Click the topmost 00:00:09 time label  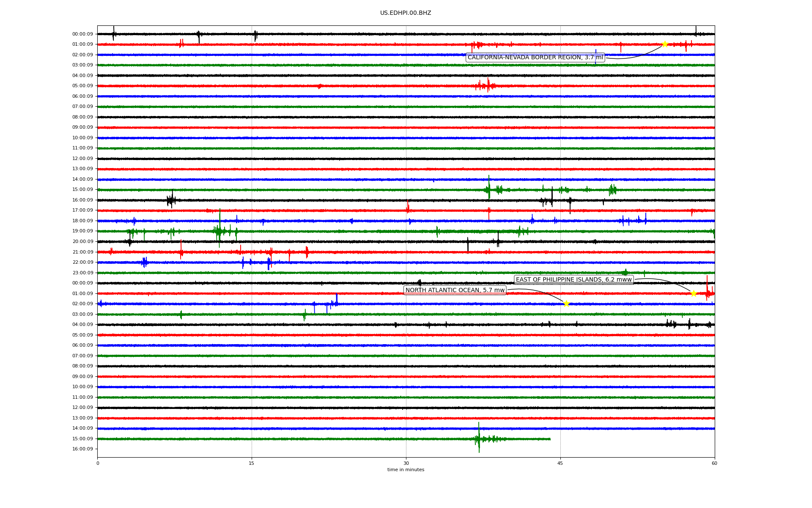[82, 34]
